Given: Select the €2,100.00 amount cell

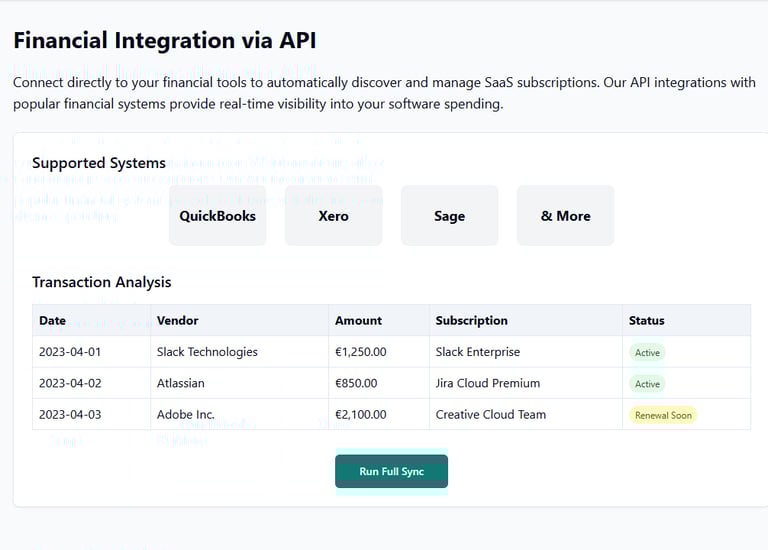Looking at the screenshot, I should [379, 414].
